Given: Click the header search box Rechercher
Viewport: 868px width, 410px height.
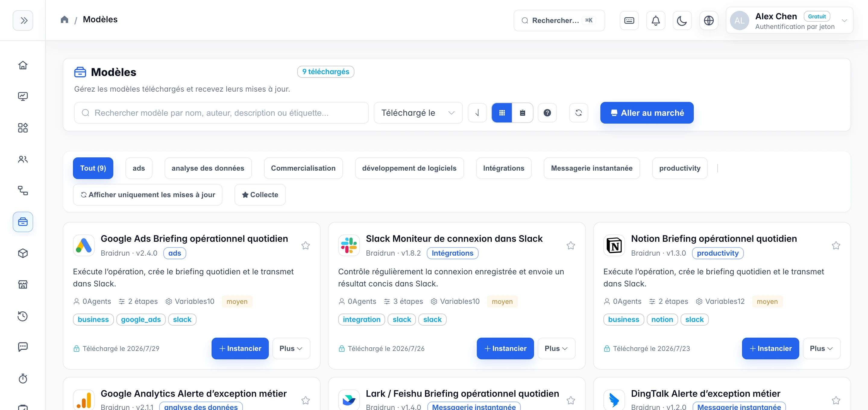Looking at the screenshot, I should click(x=559, y=20).
